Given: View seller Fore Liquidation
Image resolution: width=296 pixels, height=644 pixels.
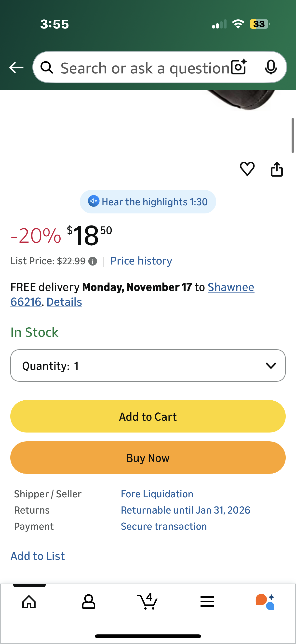Looking at the screenshot, I should pyautogui.click(x=157, y=494).
